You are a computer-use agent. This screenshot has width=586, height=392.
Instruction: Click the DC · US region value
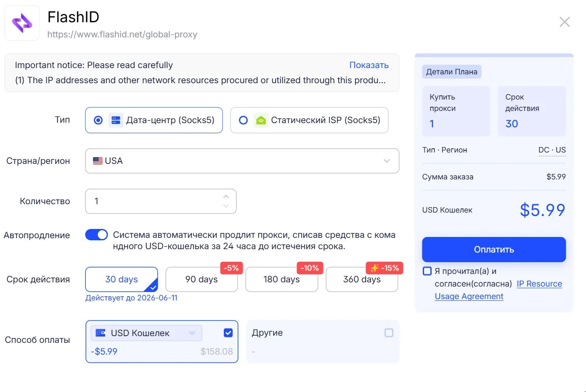pyautogui.click(x=552, y=150)
